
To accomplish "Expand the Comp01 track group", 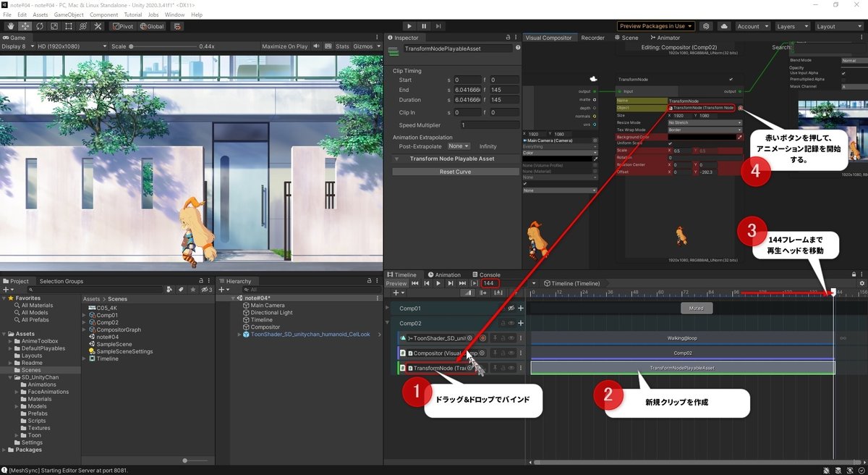I will (x=387, y=308).
